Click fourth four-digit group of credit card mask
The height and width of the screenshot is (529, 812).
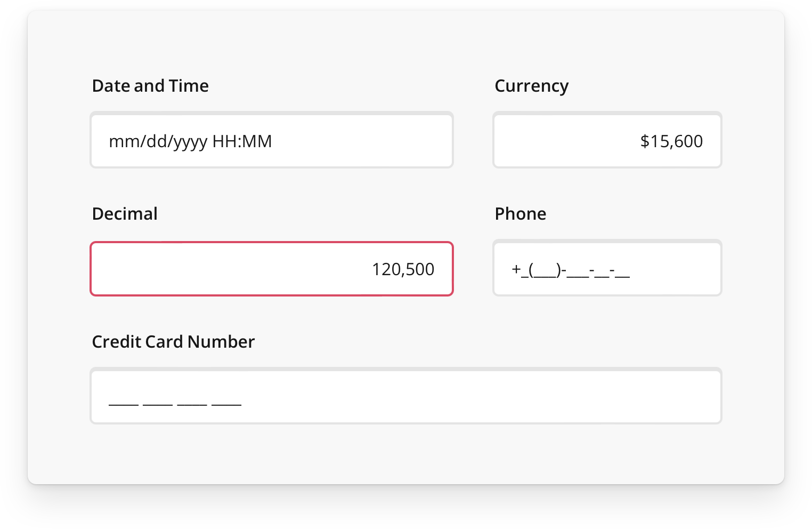click(226, 403)
